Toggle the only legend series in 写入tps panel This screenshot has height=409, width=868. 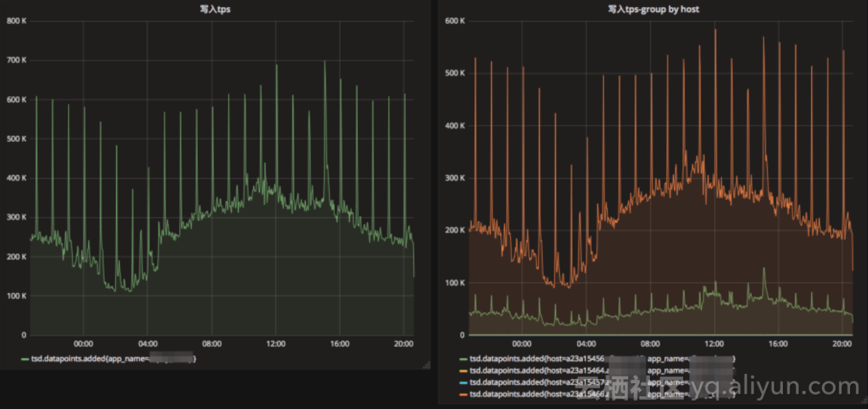coord(113,359)
